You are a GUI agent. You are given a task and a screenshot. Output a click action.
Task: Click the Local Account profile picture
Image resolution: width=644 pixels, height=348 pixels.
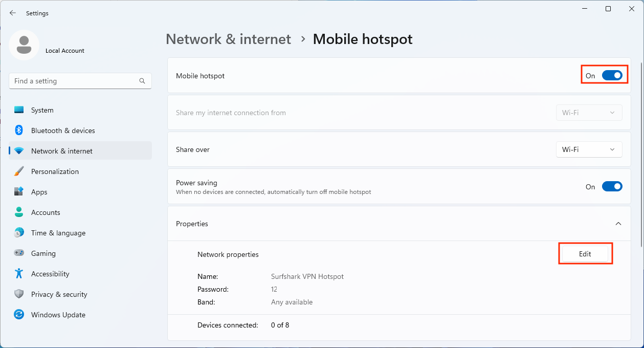tap(24, 46)
